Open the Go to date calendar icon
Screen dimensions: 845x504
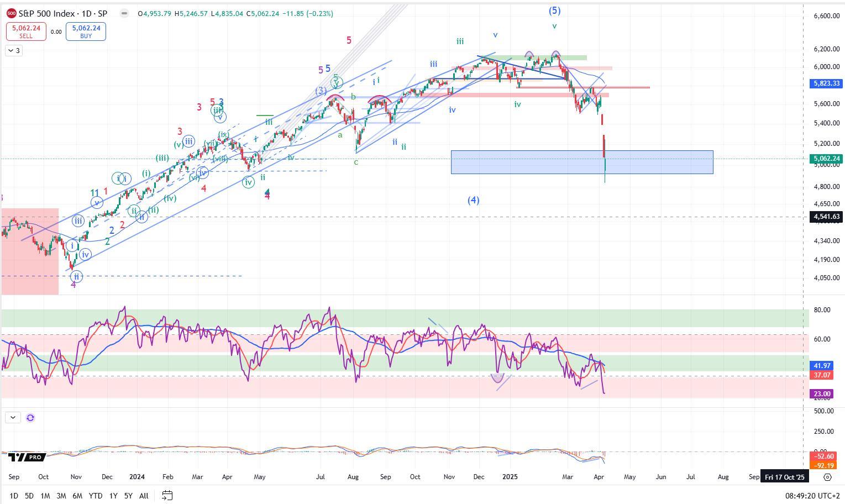point(167,496)
